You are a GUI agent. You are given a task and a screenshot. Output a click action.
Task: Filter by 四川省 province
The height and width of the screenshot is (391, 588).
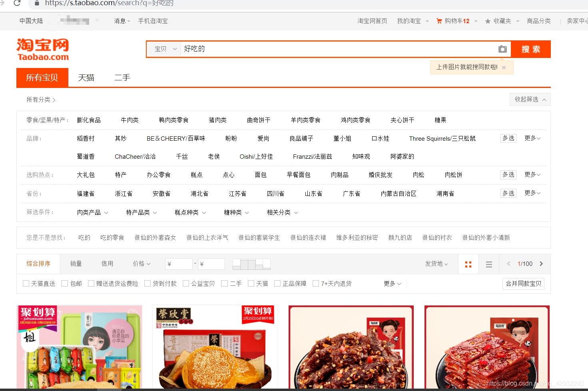click(x=275, y=194)
